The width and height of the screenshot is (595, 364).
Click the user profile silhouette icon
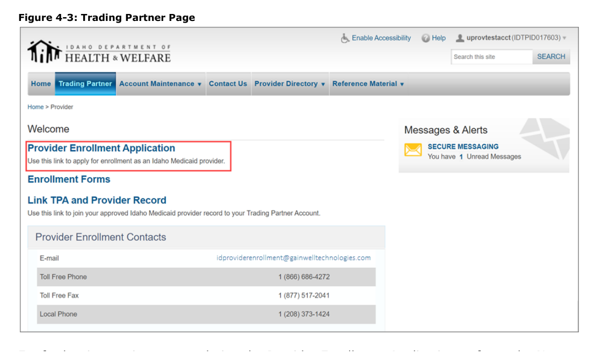460,38
